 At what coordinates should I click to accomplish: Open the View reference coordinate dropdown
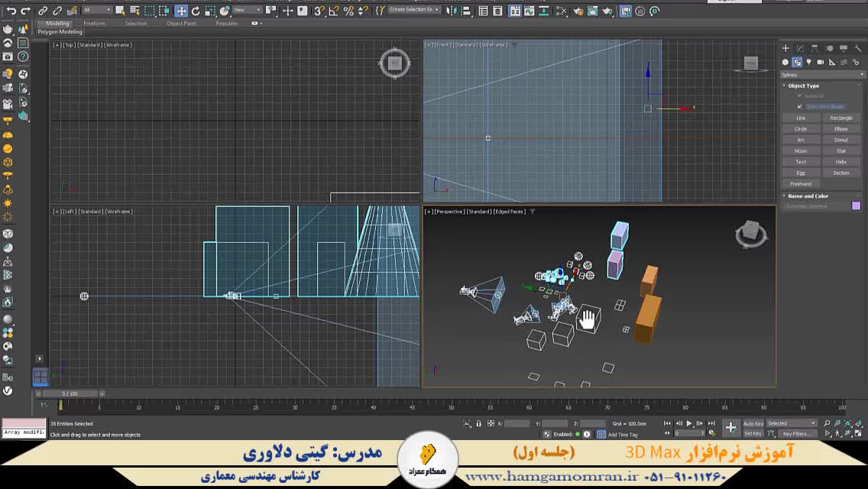coord(247,10)
